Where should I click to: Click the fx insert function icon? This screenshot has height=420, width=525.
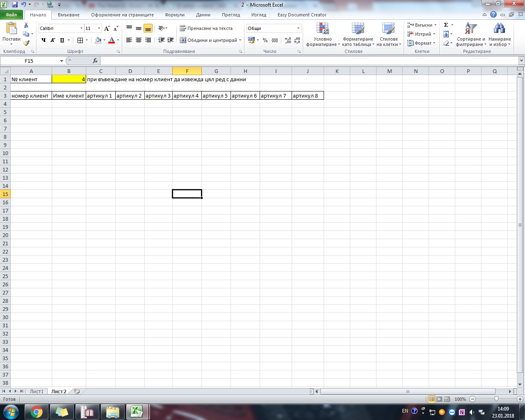coord(95,61)
